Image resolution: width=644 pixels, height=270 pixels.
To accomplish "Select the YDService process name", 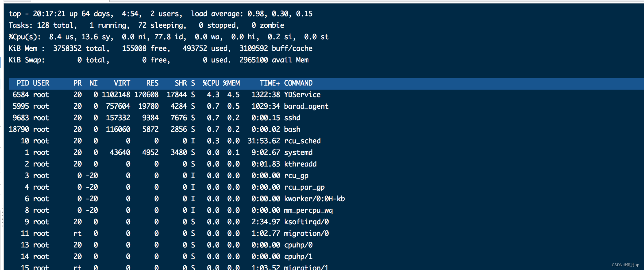I will click(302, 95).
